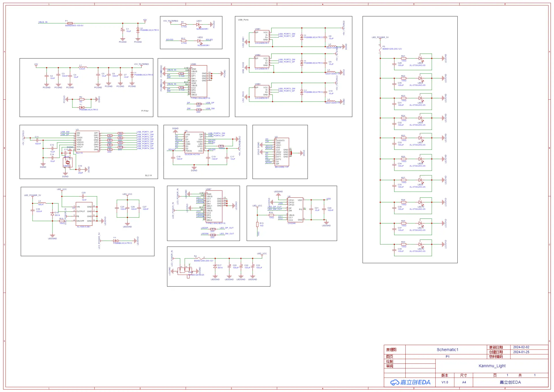Select fuse F2 symbol

click(x=199, y=258)
